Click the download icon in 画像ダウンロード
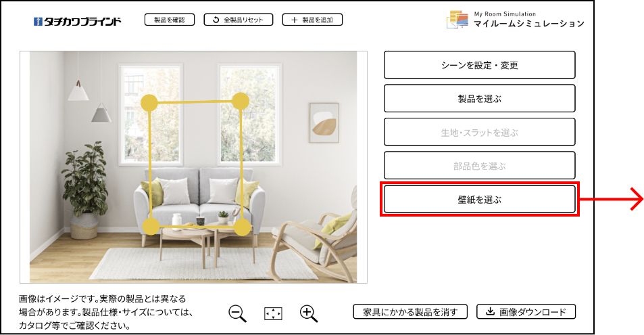The image size is (644, 335). [490, 311]
